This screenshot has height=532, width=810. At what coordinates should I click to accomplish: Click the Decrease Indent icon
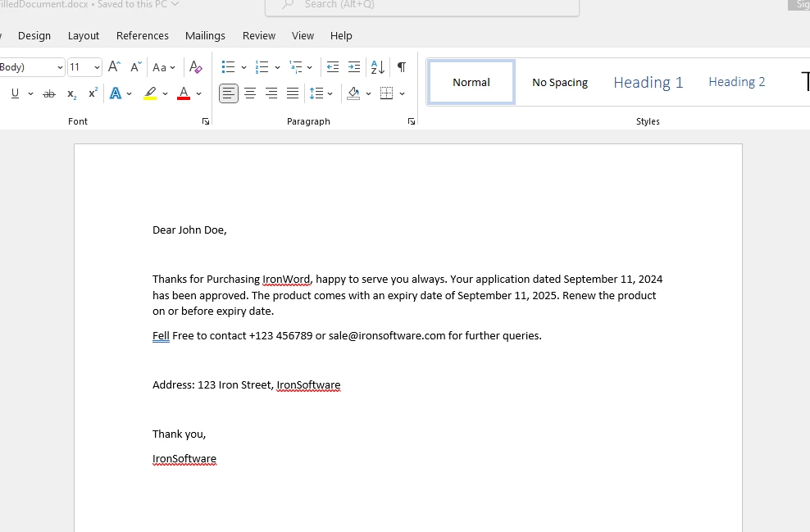[332, 67]
